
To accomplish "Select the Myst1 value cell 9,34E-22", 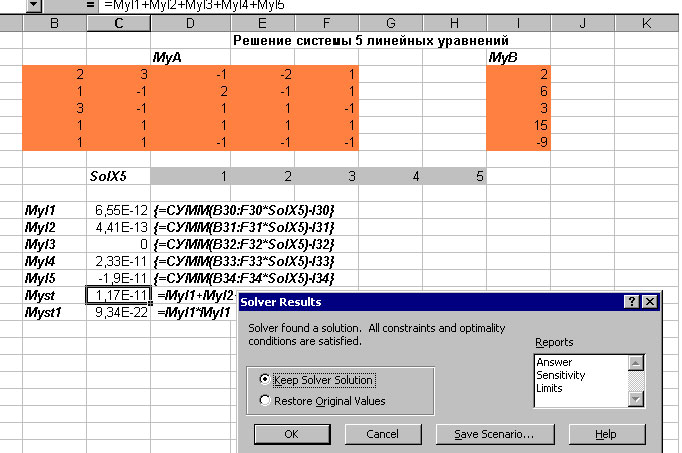I will tap(119, 313).
